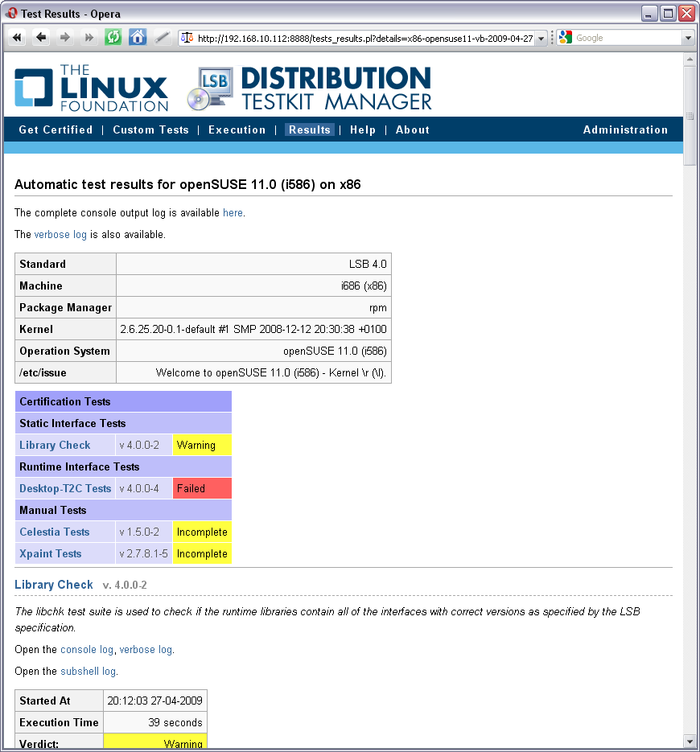The height and width of the screenshot is (752, 700).
Task: Open the 'subshell log' link
Action: (89, 671)
